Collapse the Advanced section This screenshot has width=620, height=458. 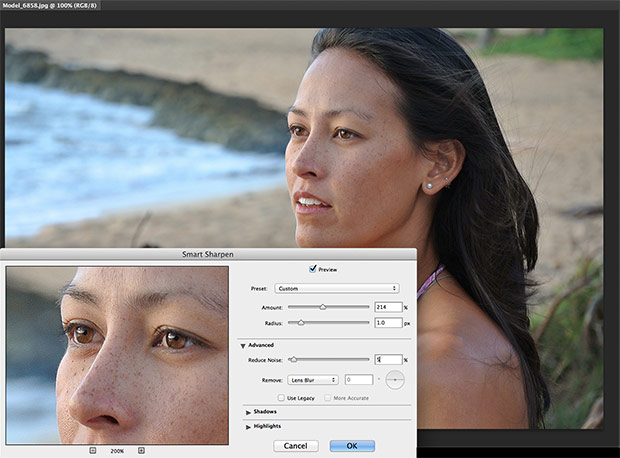tap(242, 345)
